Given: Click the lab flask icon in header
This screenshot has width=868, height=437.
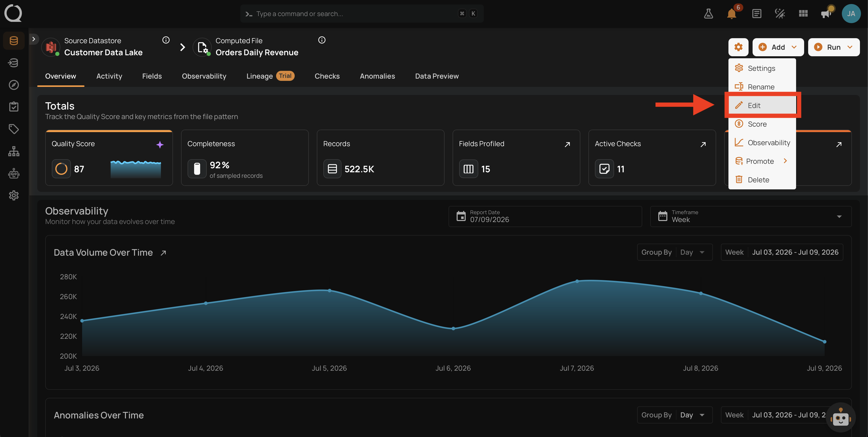Looking at the screenshot, I should (708, 14).
